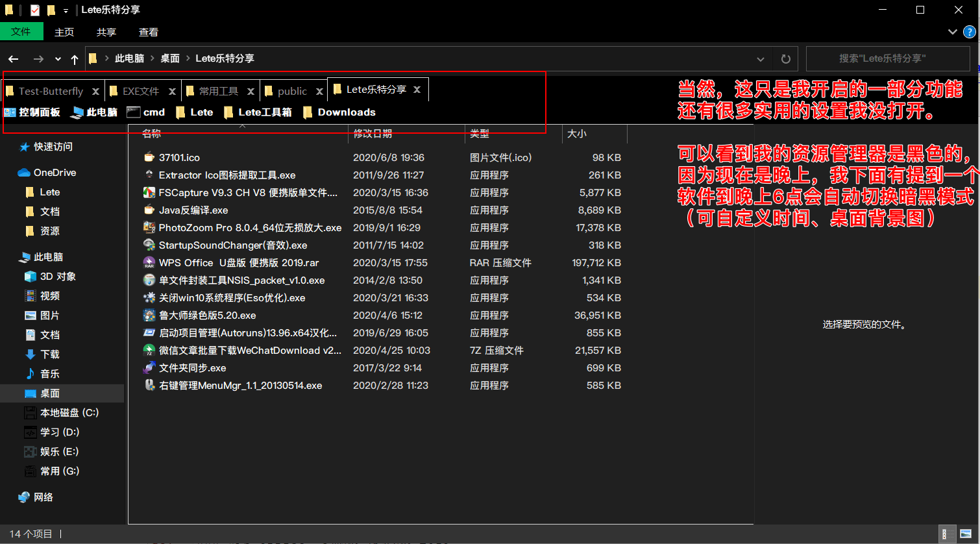Navigate back with the left arrow
The image size is (980, 544).
[14, 59]
